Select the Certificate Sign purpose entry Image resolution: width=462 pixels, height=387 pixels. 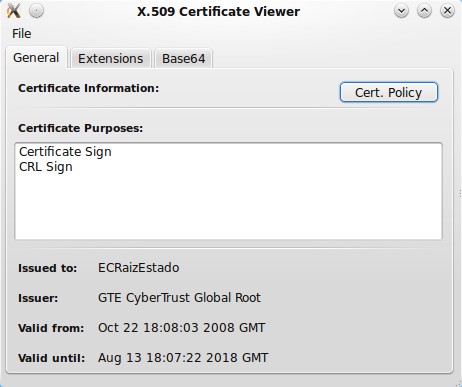65,152
